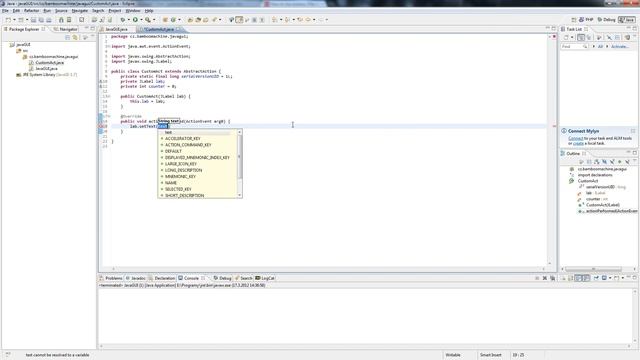
Task: Select counter field in Outline
Action: [x=597, y=199]
